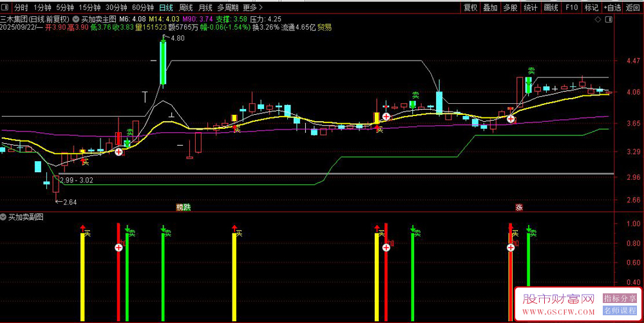Switch to the 分时 period tab

pos(21,7)
